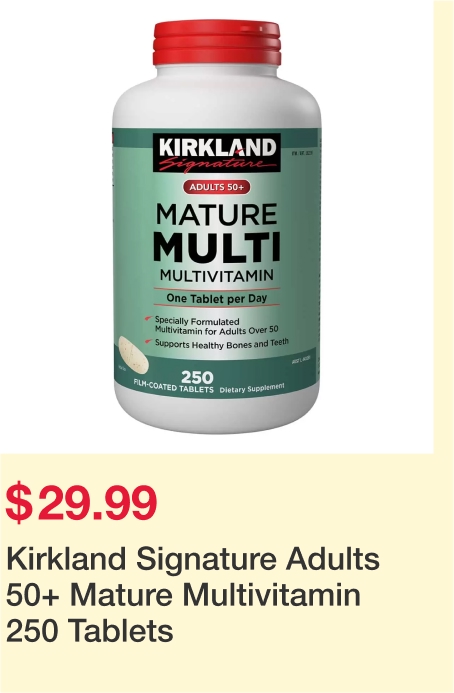Image resolution: width=454 pixels, height=693 pixels.
Task: Click the 250 Tablets line in the title
Action: (90, 631)
